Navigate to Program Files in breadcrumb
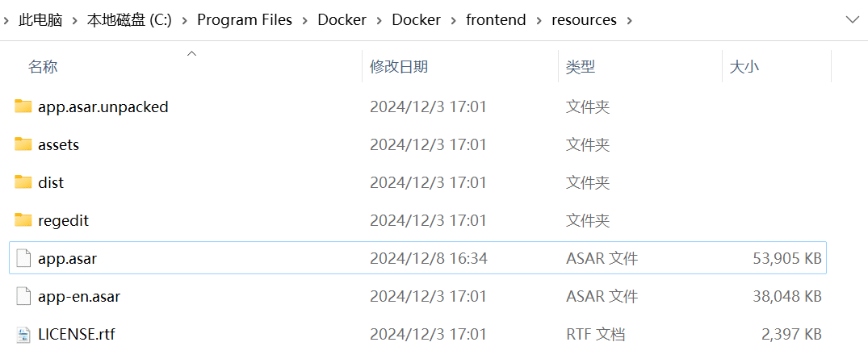The image size is (868, 363). pos(245,20)
